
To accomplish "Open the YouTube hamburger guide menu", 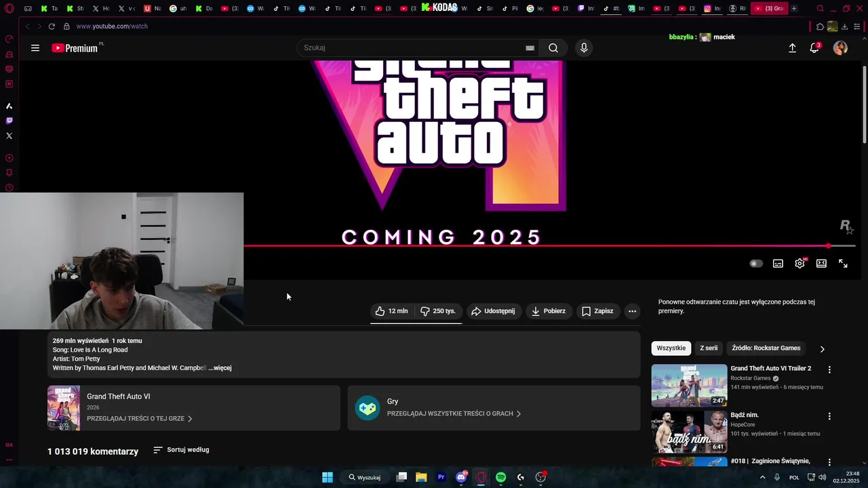I will (35, 48).
